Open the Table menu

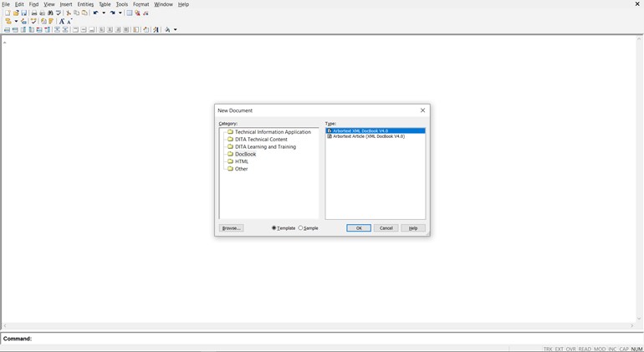(x=105, y=4)
